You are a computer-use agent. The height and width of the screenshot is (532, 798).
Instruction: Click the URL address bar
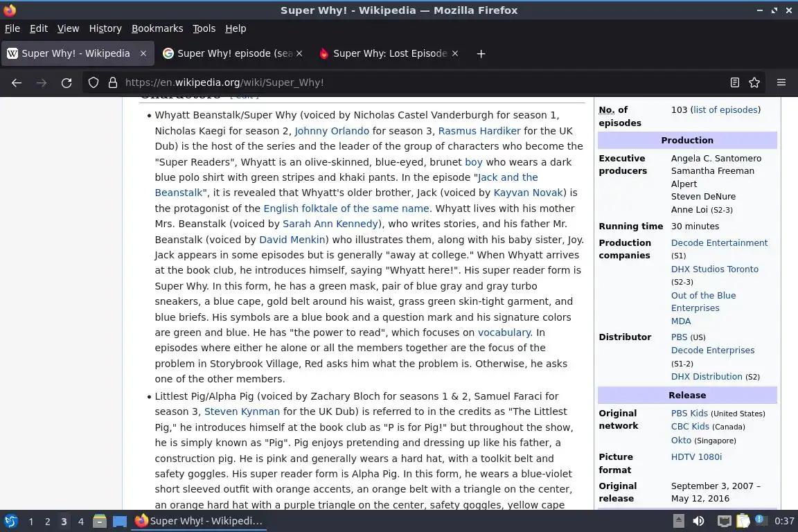click(423, 82)
